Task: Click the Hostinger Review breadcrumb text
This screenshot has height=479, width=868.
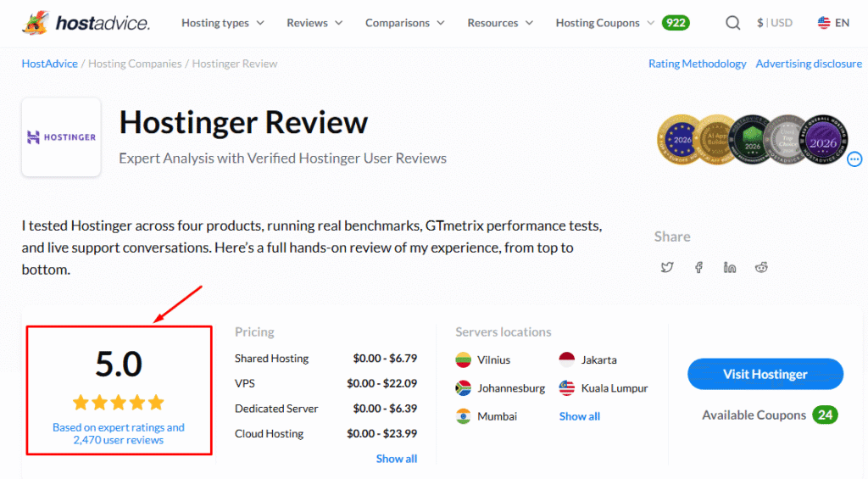Action: coord(235,64)
